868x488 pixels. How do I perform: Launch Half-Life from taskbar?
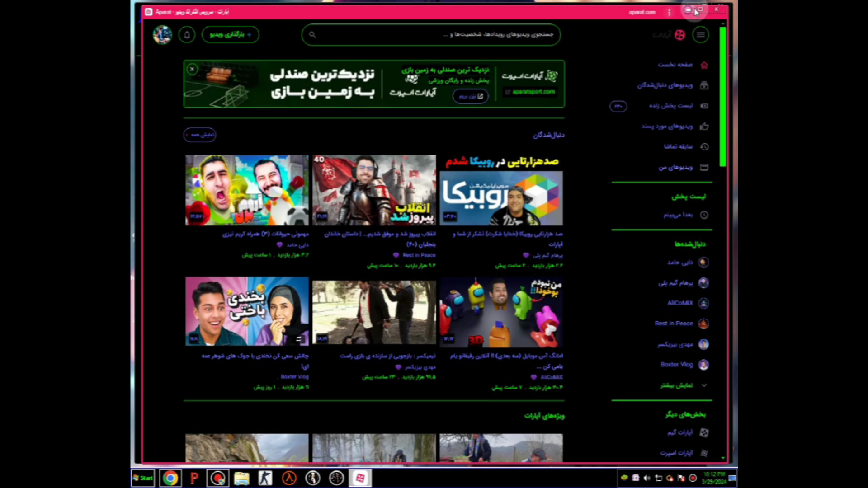[289, 478]
